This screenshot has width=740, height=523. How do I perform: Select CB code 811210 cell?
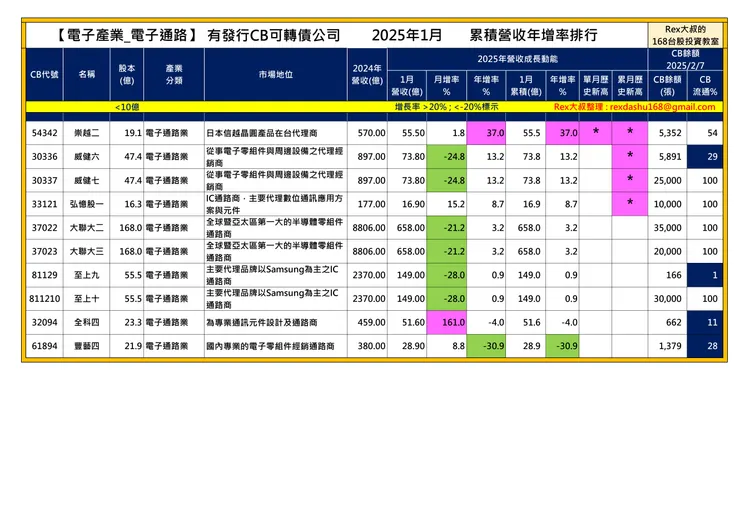tap(44, 298)
